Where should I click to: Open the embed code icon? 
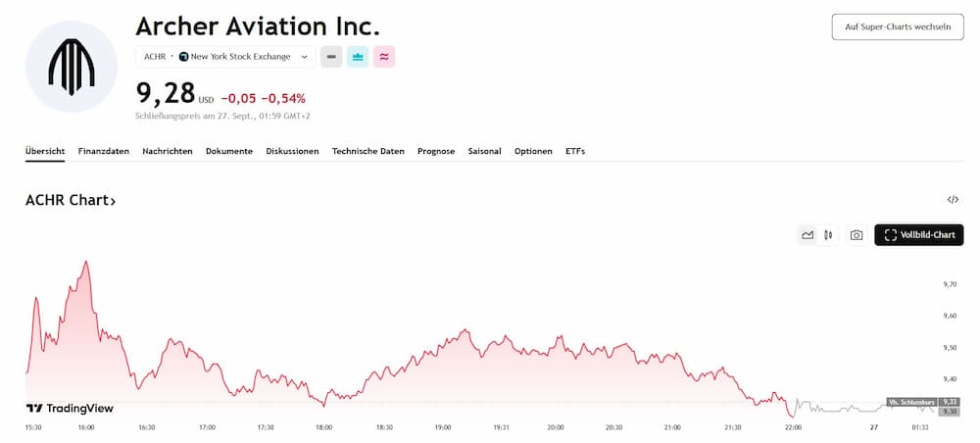tap(953, 200)
